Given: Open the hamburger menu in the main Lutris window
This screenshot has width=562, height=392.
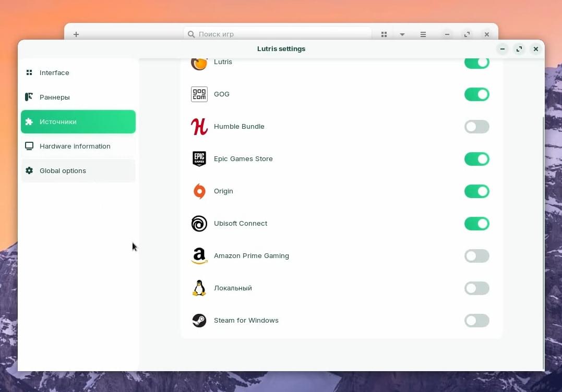Looking at the screenshot, I should 423,34.
